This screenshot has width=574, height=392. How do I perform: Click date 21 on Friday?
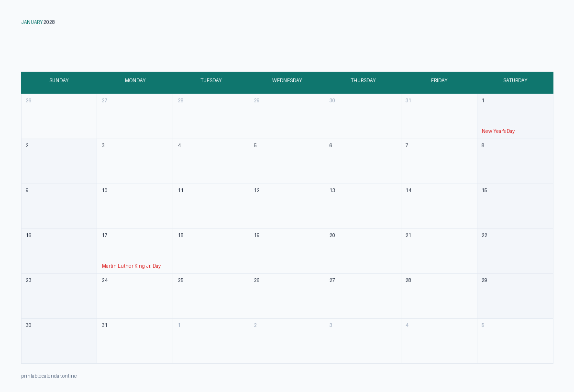click(408, 235)
